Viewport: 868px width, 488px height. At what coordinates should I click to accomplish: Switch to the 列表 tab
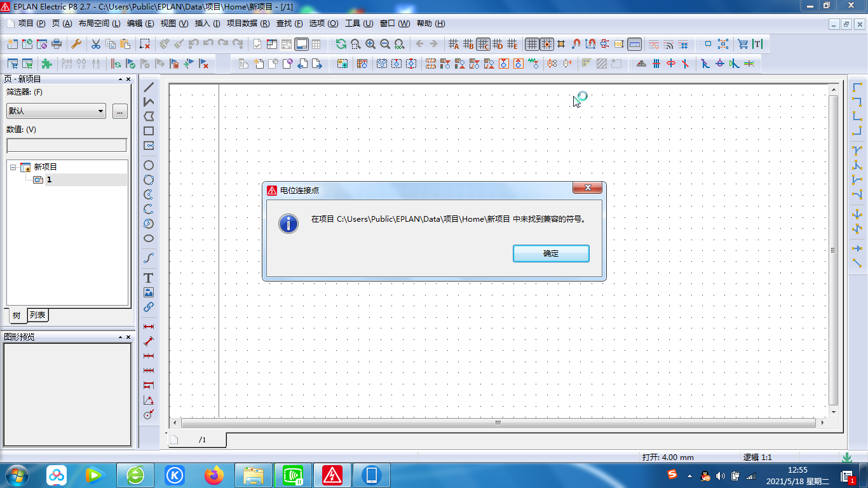tap(37, 315)
